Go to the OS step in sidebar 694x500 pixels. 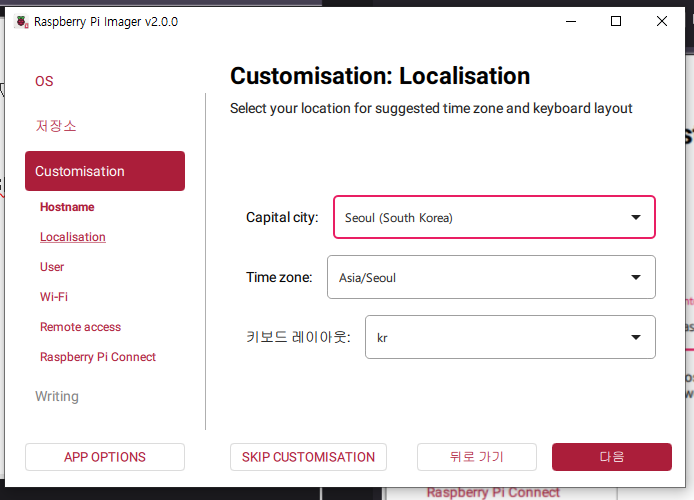pos(44,81)
